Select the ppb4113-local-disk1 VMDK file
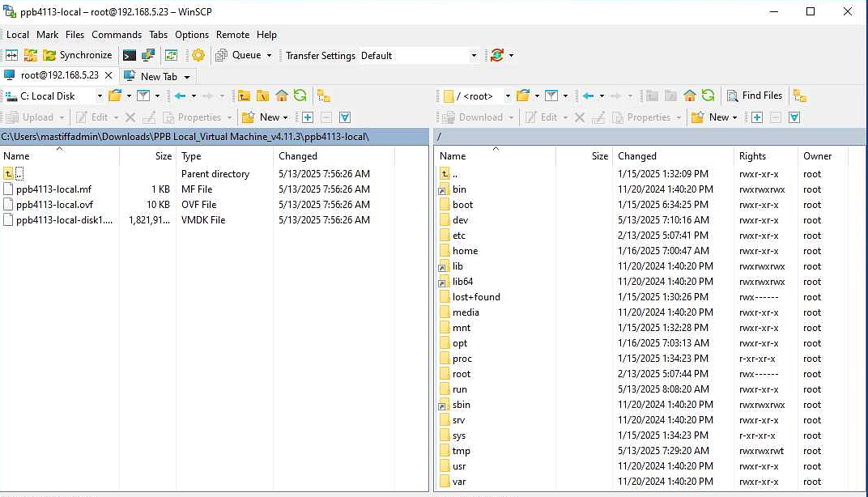The width and height of the screenshot is (868, 497). click(64, 220)
